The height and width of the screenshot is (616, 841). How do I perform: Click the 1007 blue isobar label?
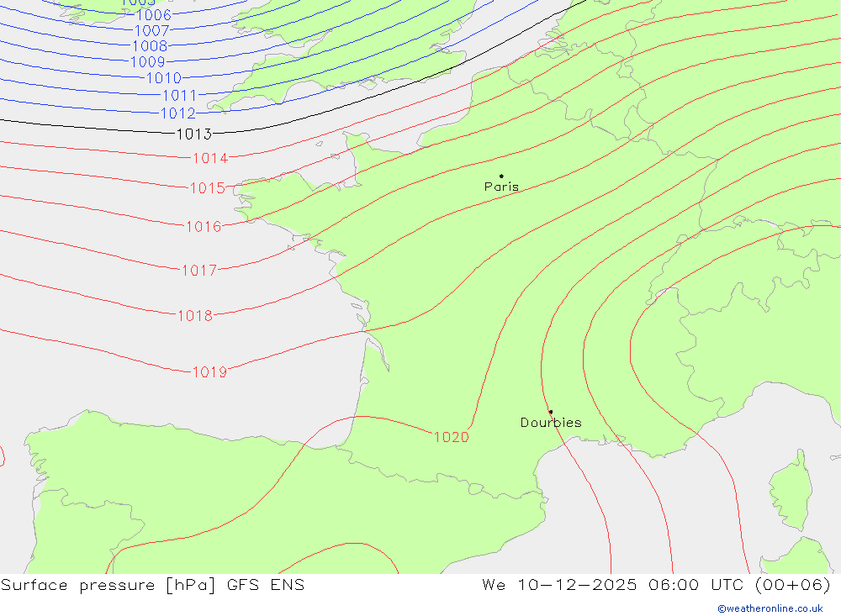[151, 30]
